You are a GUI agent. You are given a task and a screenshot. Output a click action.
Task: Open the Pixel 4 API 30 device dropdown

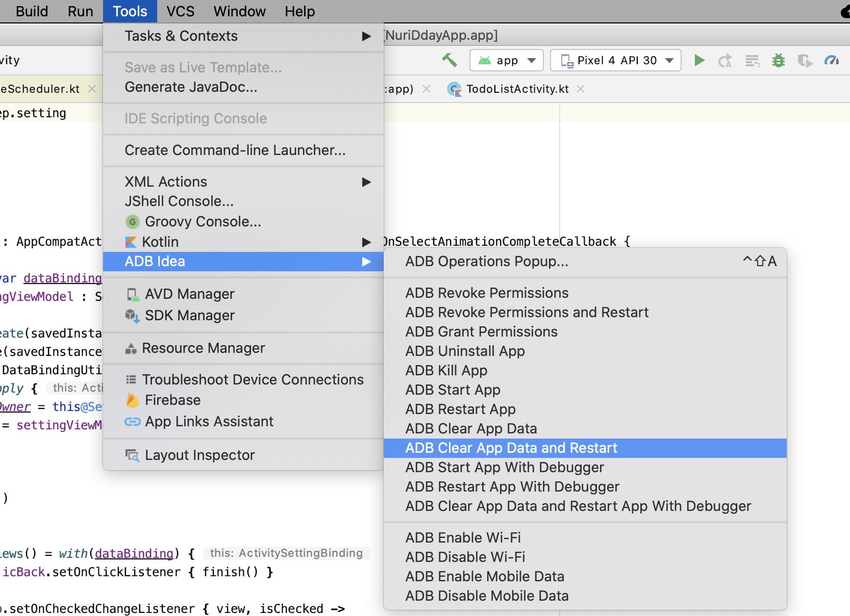(x=616, y=60)
